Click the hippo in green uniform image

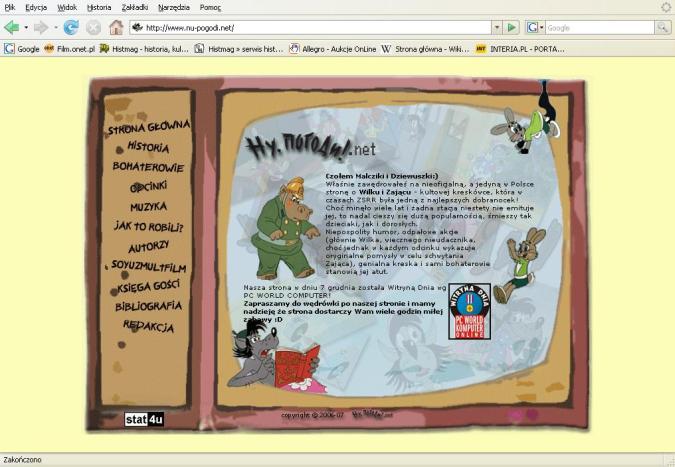286,228
